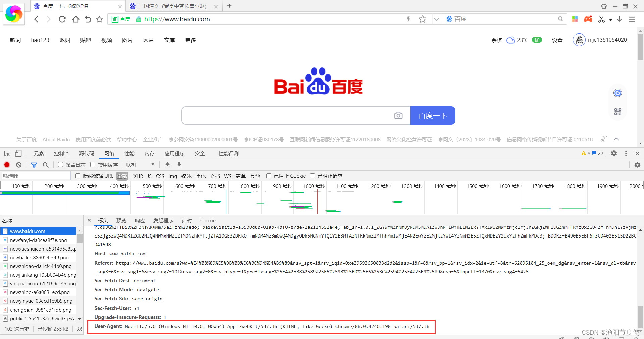Open new browser tab with plus button
Screen dimensions: 644x339
(229, 6)
